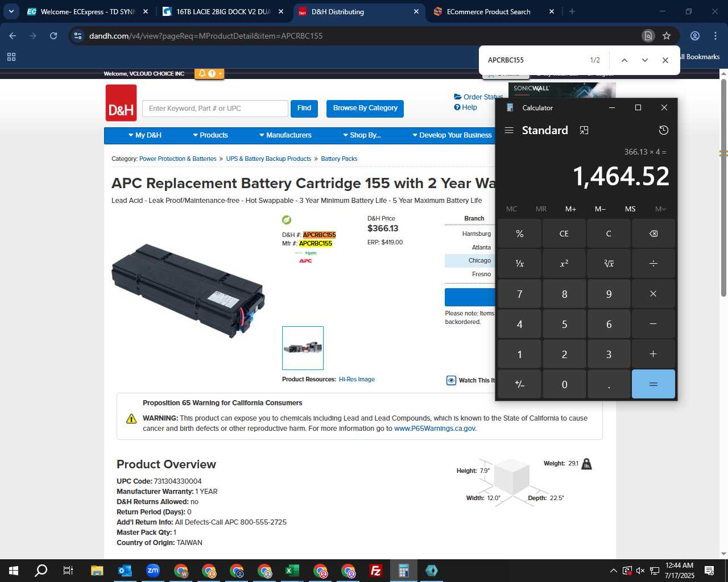Open the My D&H dropdown menu
This screenshot has height=582, width=728.
click(x=145, y=135)
